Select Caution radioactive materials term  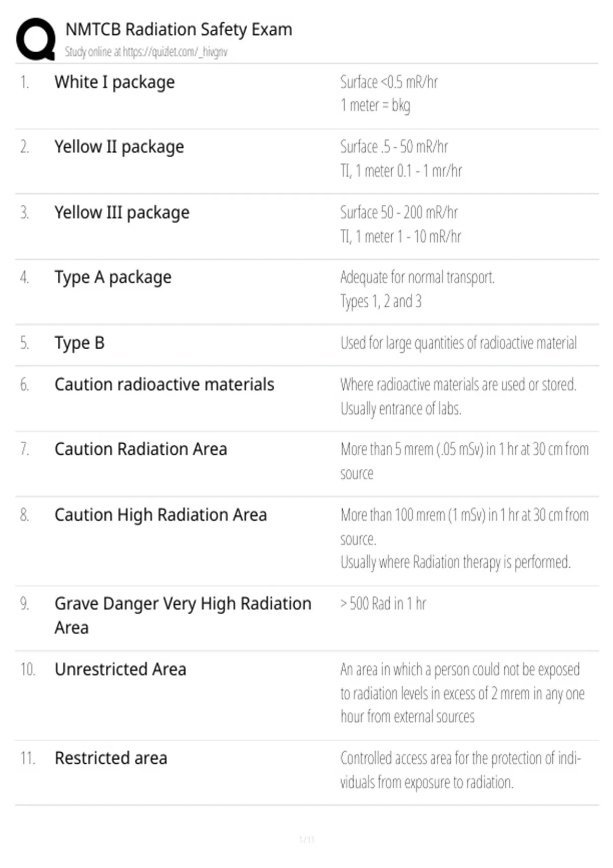[164, 384]
